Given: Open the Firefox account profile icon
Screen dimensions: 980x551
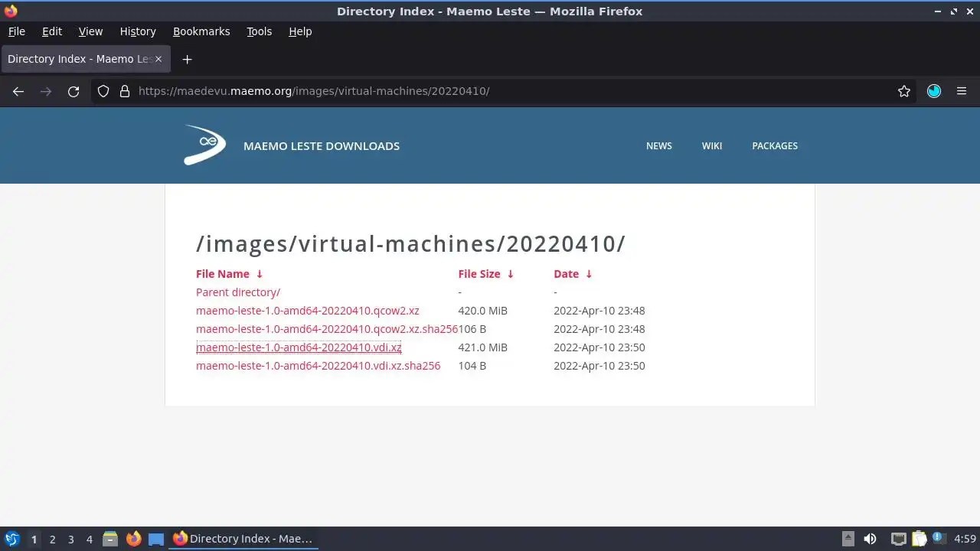Looking at the screenshot, I should click(x=934, y=91).
